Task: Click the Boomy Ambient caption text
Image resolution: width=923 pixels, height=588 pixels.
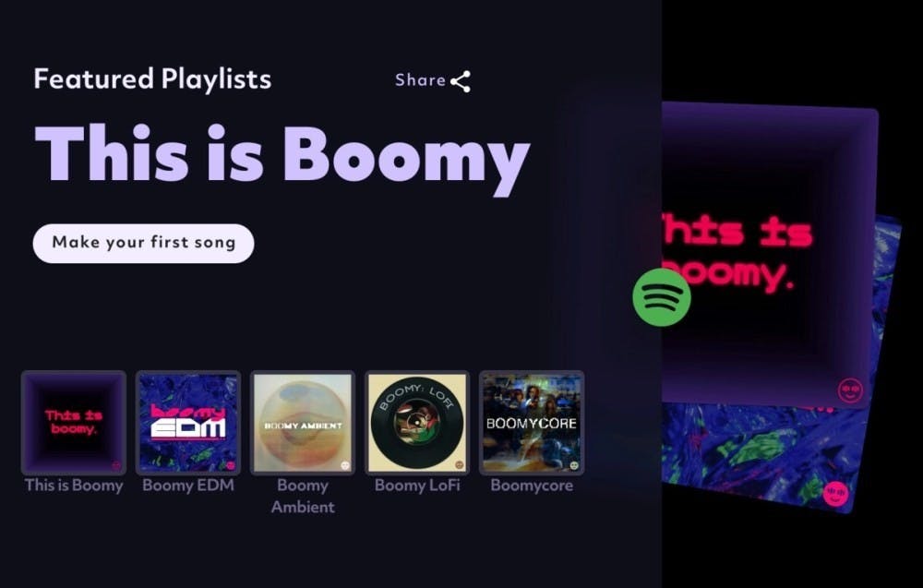Action: click(303, 497)
